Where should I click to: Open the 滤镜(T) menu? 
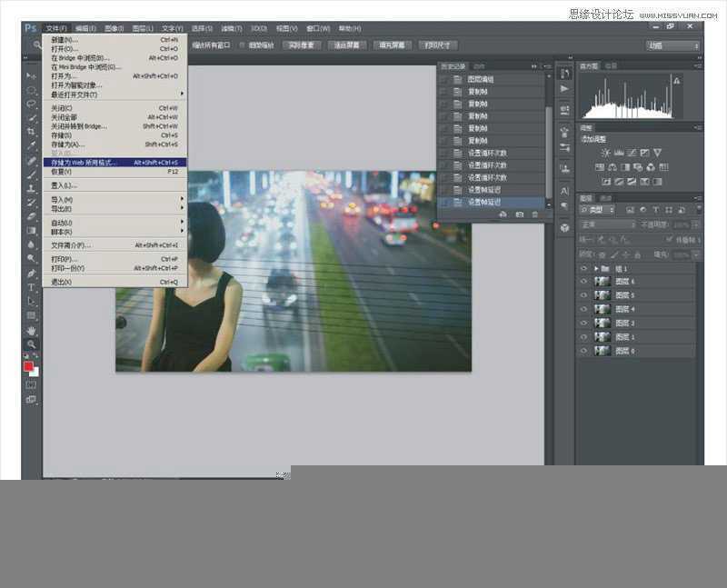pos(232,28)
